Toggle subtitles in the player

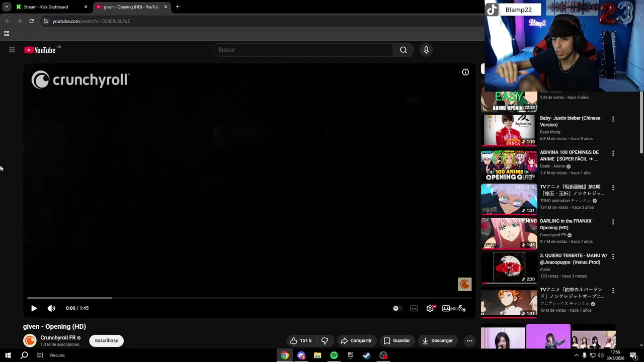tap(414, 308)
